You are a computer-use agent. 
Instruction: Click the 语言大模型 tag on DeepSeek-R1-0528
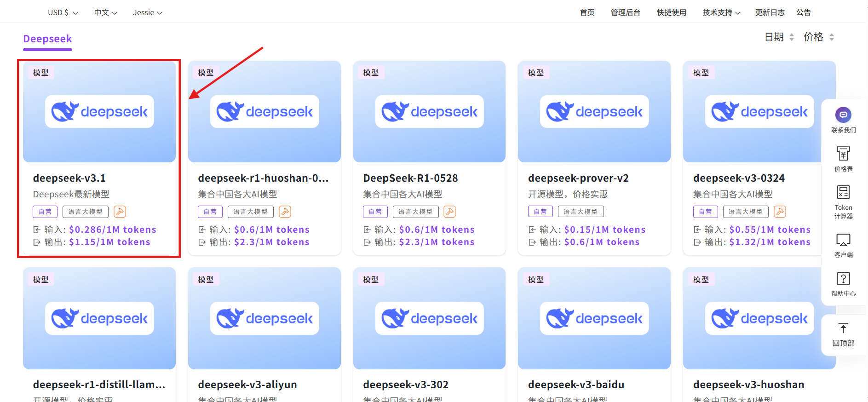[416, 212]
